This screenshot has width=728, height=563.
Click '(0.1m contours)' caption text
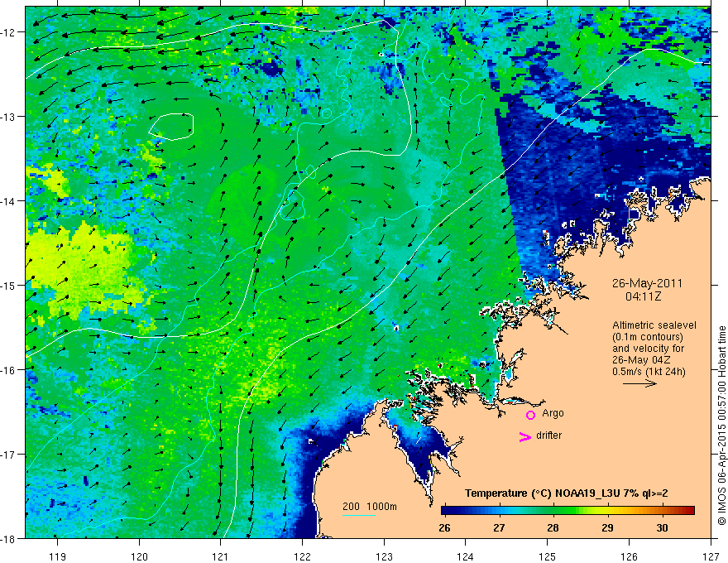[648, 337]
